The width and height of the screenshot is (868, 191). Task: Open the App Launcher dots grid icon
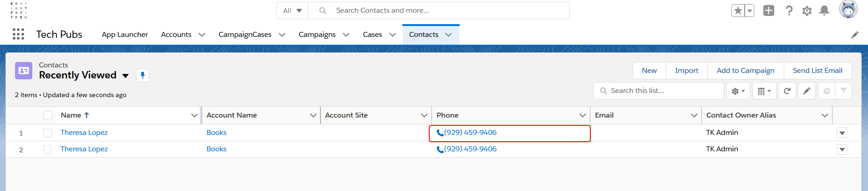18,34
